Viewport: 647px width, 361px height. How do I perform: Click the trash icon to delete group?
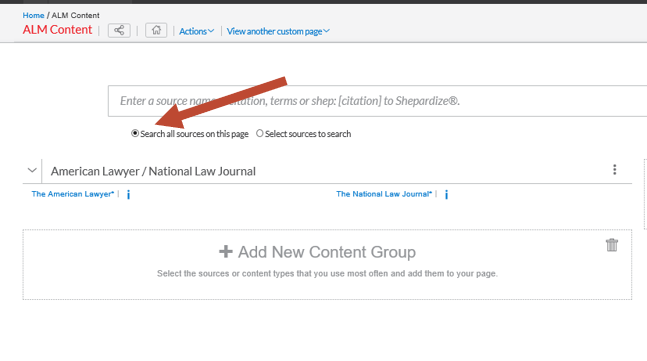pyautogui.click(x=612, y=245)
